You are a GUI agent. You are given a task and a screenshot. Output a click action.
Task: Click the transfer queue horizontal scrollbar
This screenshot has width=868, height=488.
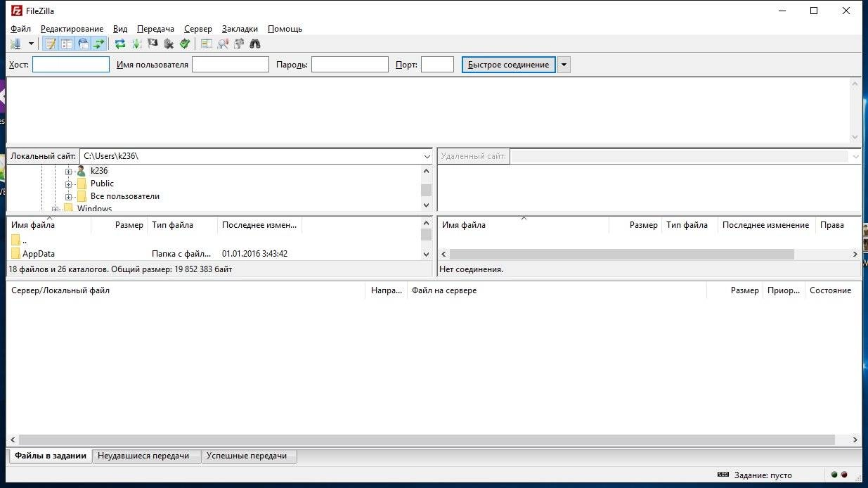(x=427, y=439)
